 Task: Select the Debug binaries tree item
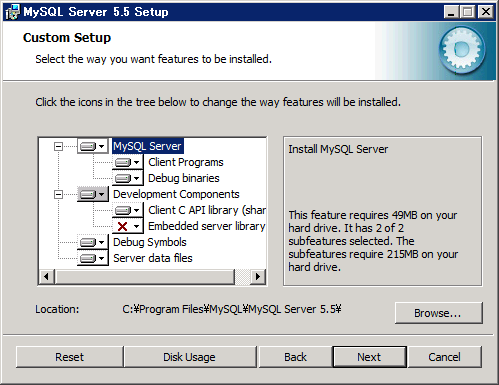pos(184,178)
